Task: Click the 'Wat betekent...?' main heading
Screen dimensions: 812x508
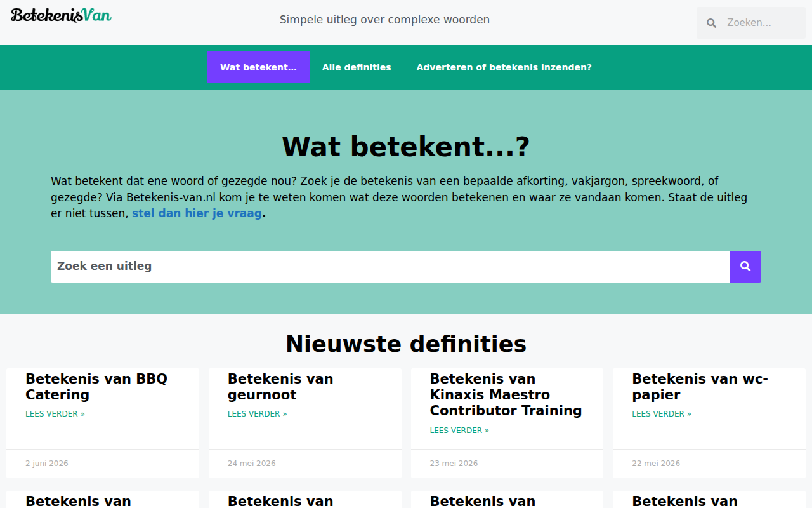Action: tap(406, 147)
